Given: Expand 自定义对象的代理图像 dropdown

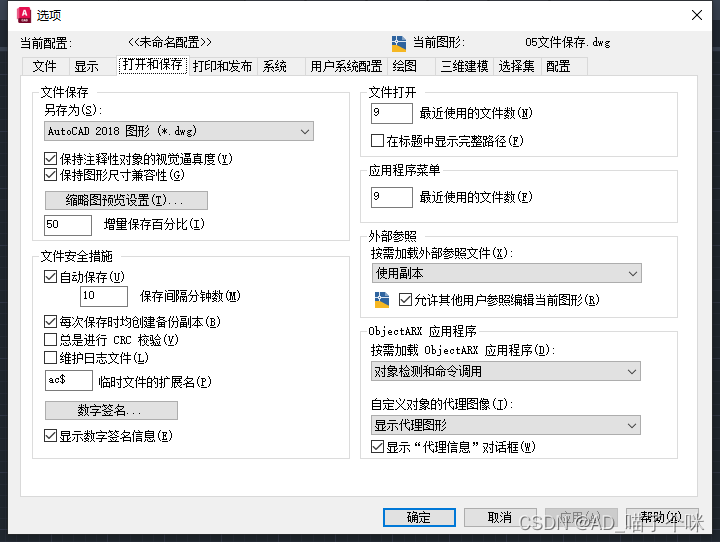Looking at the screenshot, I should [x=506, y=425].
